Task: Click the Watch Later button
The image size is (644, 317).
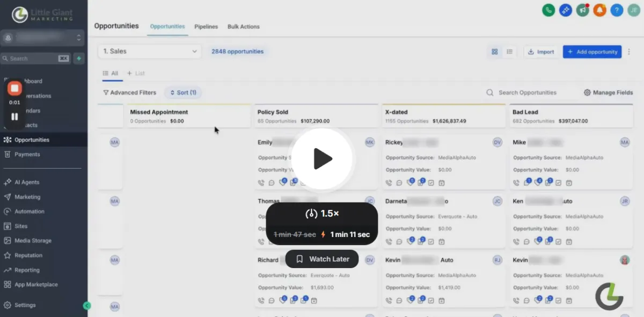Action: pyautogui.click(x=322, y=259)
